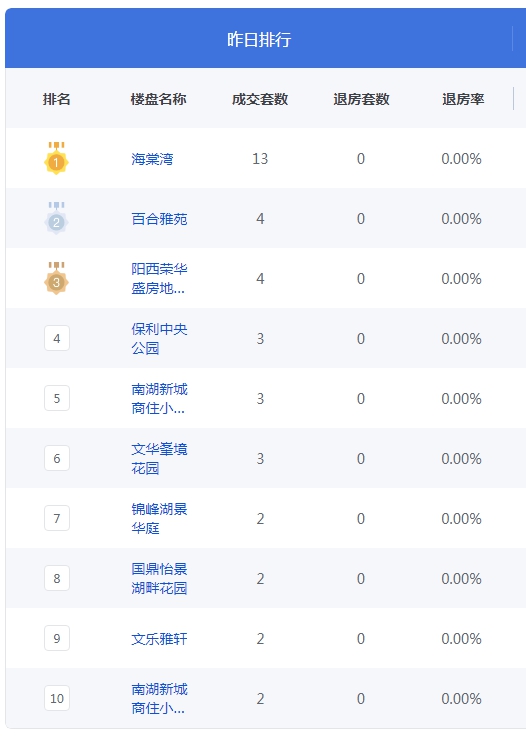The height and width of the screenshot is (737, 526).
Task: Open the 国鼎怡景湖畔花园 property link
Action: [x=159, y=578]
